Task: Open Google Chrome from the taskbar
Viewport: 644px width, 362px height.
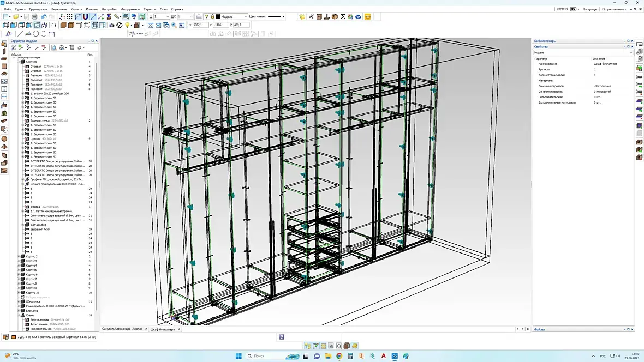Action: [339, 356]
